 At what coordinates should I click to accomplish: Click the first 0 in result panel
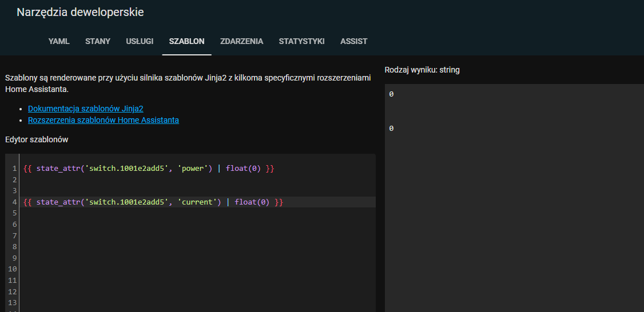point(391,94)
